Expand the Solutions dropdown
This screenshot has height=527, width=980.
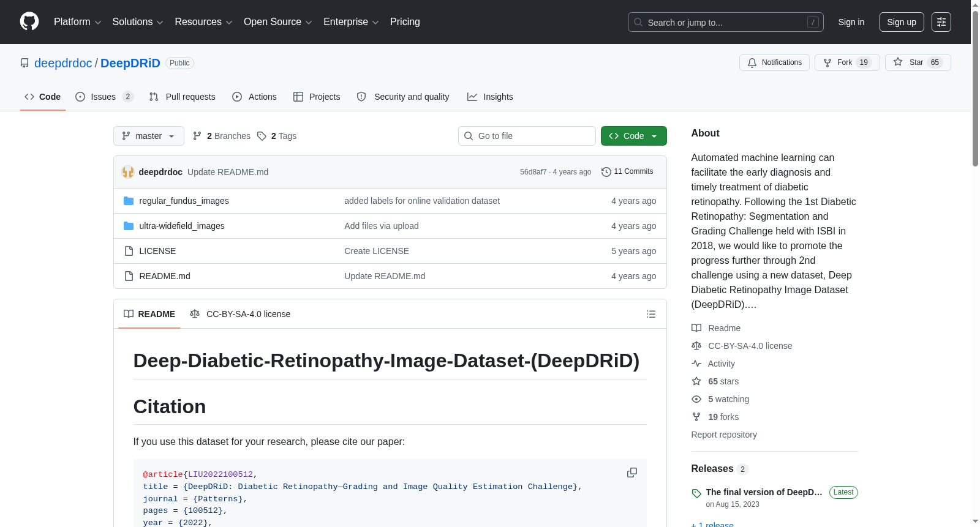coord(138,22)
